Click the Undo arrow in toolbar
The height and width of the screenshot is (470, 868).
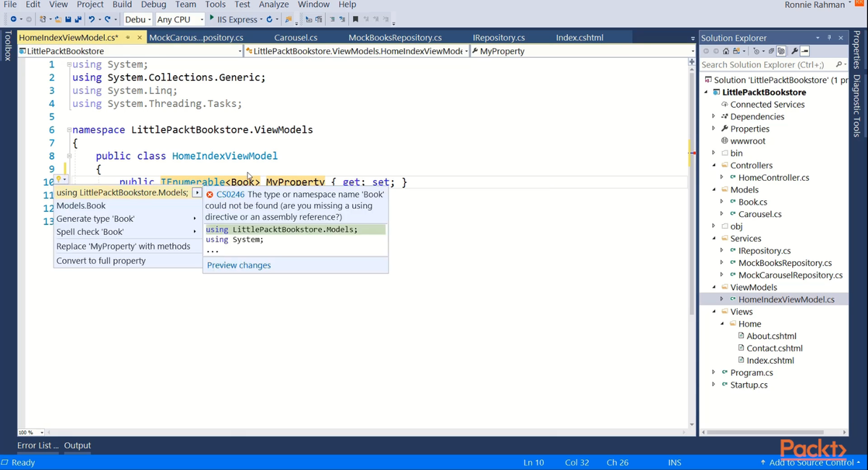click(92, 20)
